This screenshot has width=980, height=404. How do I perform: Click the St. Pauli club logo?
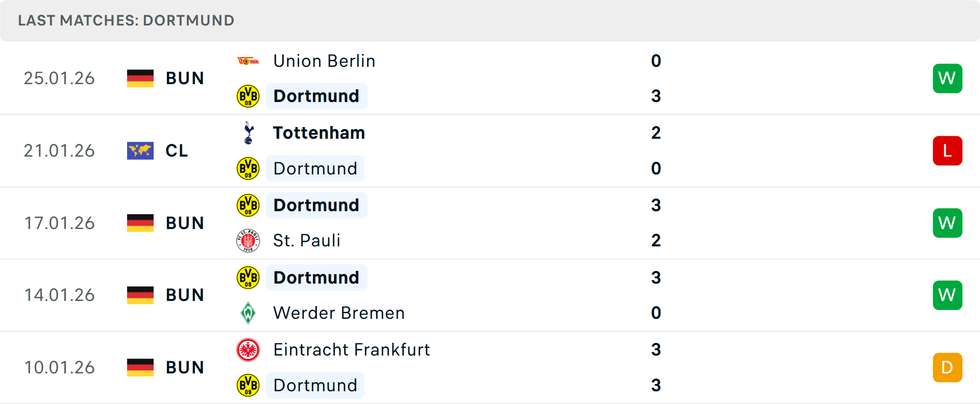[249, 240]
